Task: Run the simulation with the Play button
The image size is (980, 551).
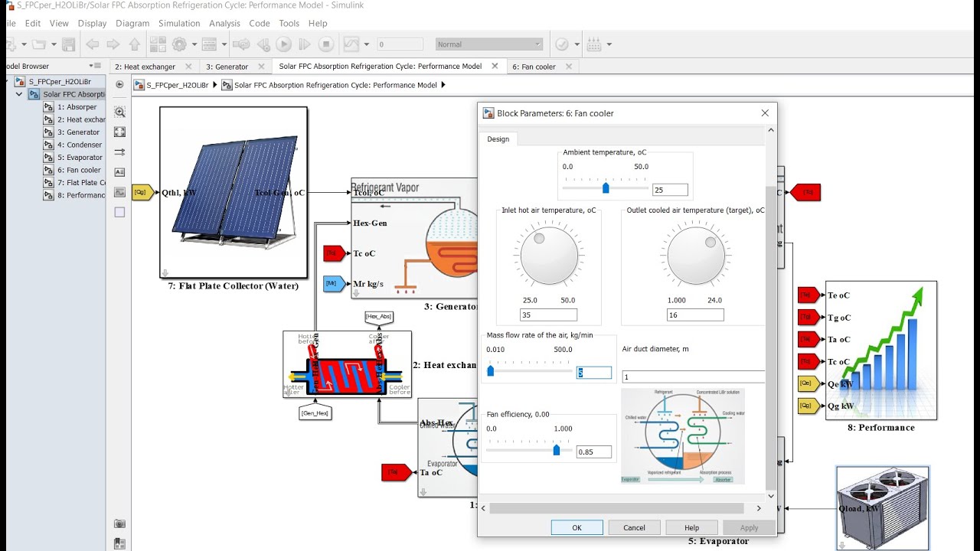Action: [x=283, y=44]
